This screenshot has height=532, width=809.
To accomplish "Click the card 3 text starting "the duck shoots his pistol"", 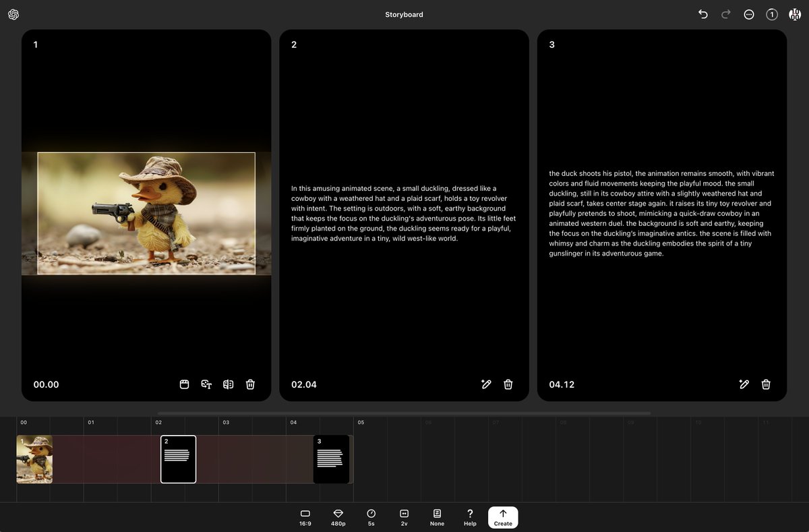I will coord(661,213).
